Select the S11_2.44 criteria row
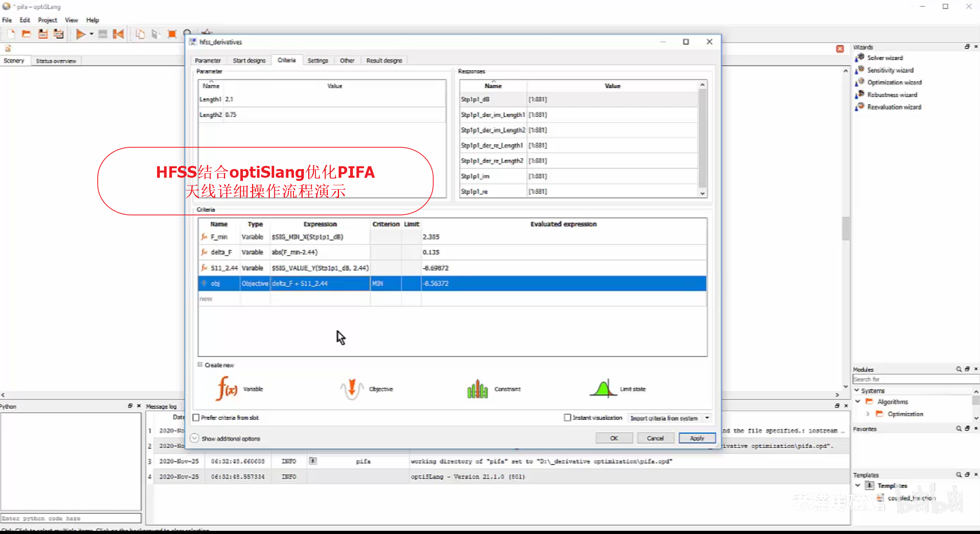Screen dimensions: 980x534 [452, 268]
